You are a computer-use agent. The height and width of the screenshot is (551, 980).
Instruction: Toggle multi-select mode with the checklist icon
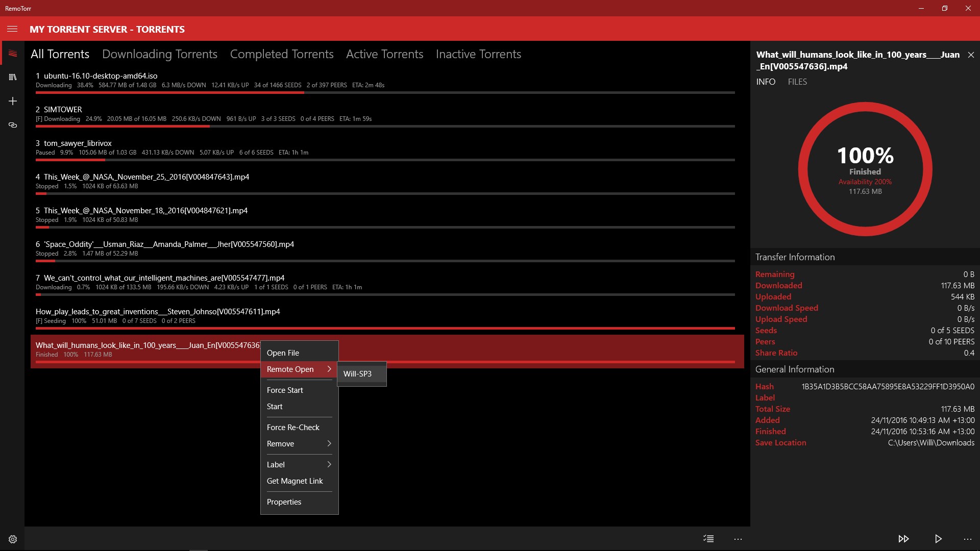pyautogui.click(x=708, y=538)
